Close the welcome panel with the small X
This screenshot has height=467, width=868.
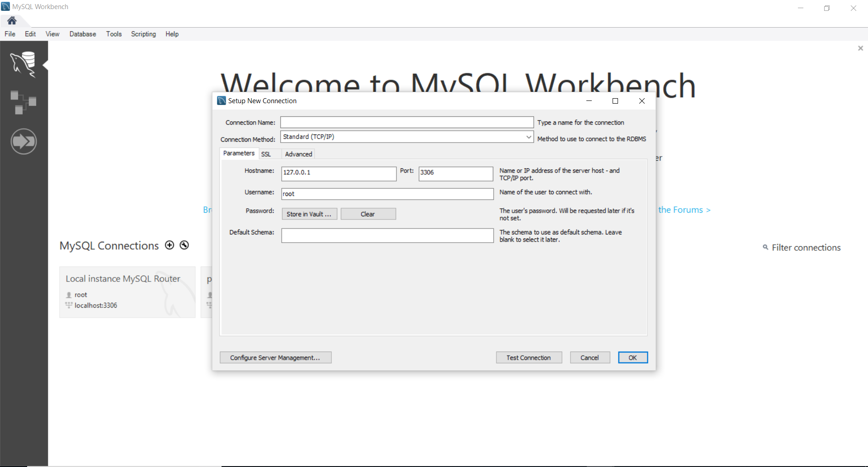click(860, 48)
